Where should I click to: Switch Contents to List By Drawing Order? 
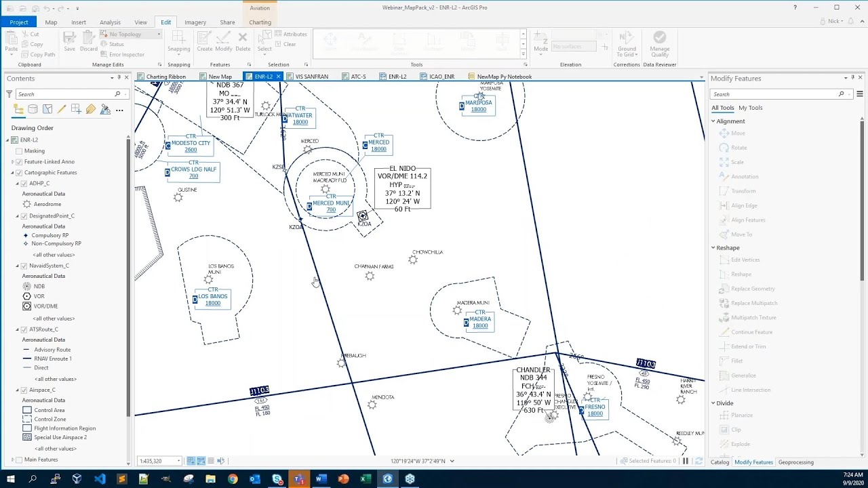tap(19, 109)
